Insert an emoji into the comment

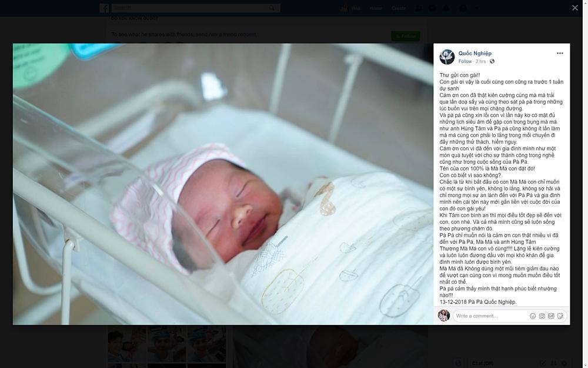[x=533, y=316]
